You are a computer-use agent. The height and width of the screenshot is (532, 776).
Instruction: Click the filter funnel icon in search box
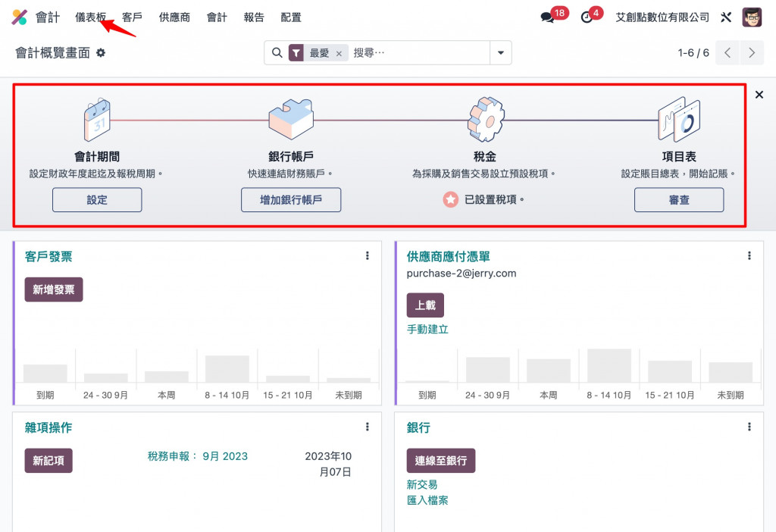click(296, 52)
